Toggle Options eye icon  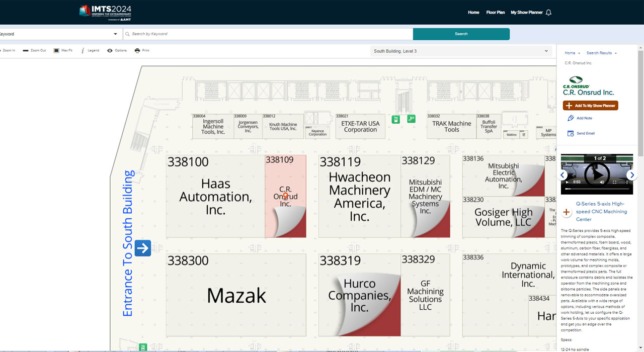[x=110, y=50]
